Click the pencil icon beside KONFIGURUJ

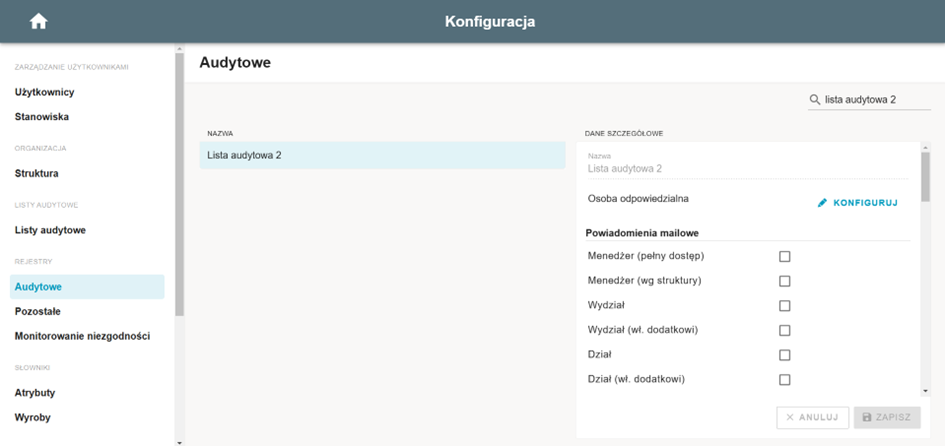(x=823, y=203)
